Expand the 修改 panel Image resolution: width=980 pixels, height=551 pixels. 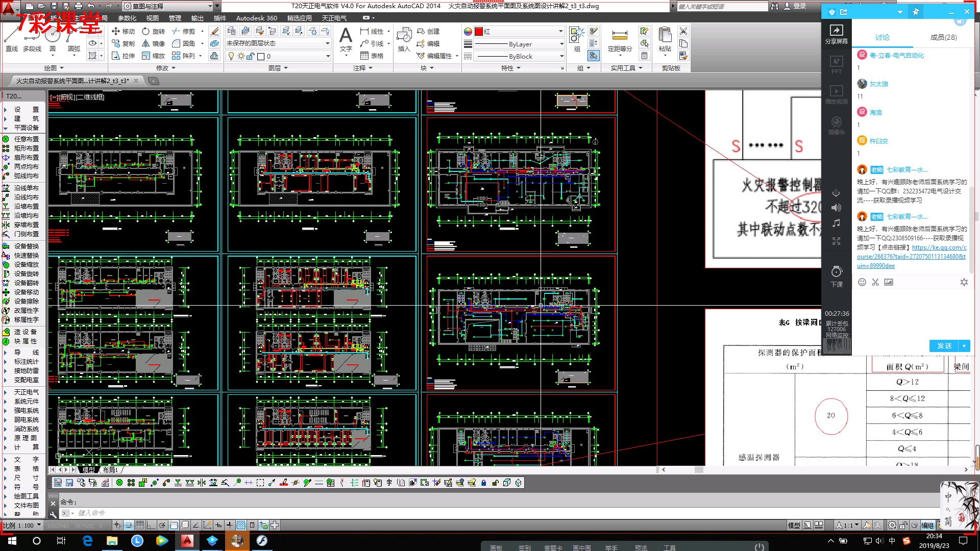point(165,68)
